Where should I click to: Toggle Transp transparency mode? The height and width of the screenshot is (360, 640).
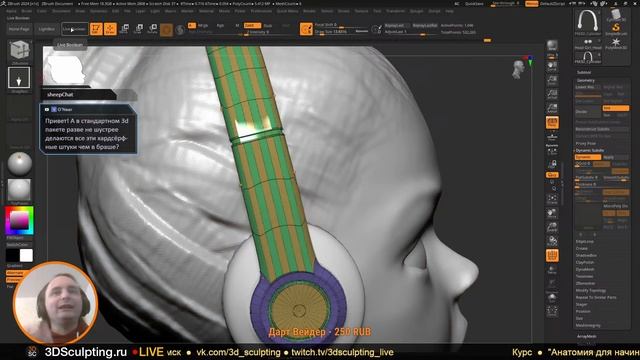pos(552,270)
